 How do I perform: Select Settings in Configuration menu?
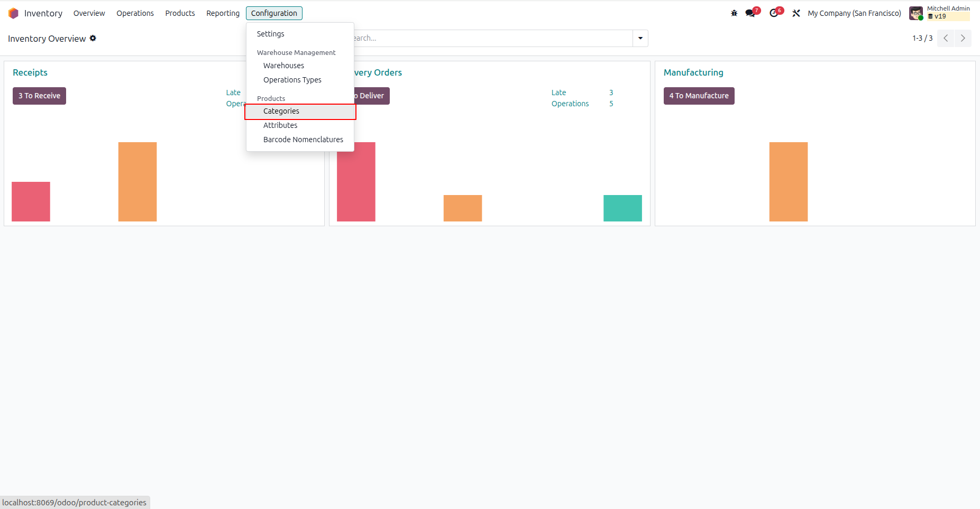coord(300,34)
